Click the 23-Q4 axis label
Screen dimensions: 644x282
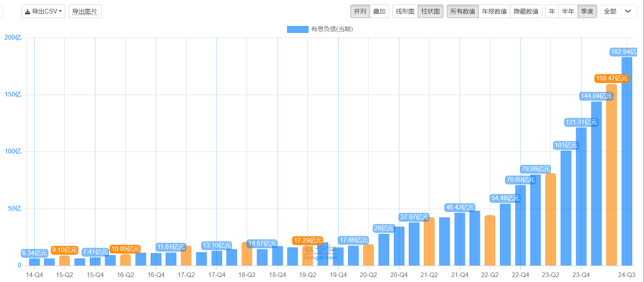581,275
